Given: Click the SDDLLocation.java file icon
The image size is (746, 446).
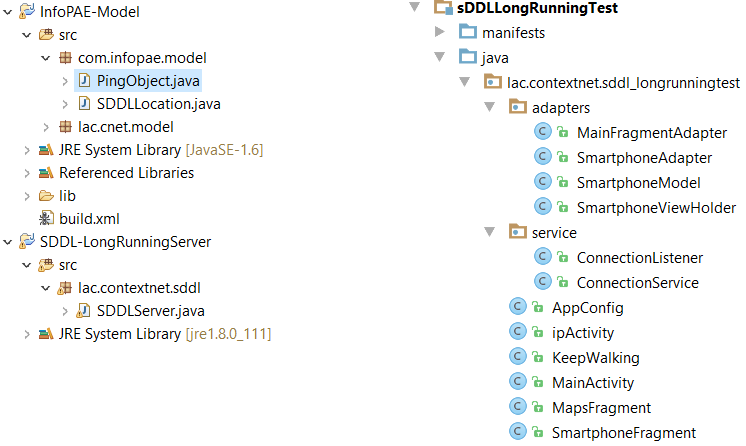Looking at the screenshot, I should [x=85, y=103].
